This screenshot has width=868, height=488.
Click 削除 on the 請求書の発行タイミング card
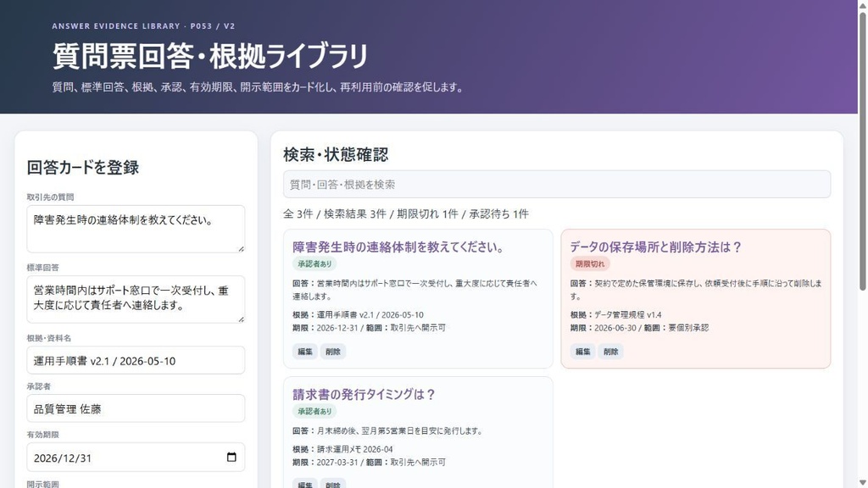332,484
